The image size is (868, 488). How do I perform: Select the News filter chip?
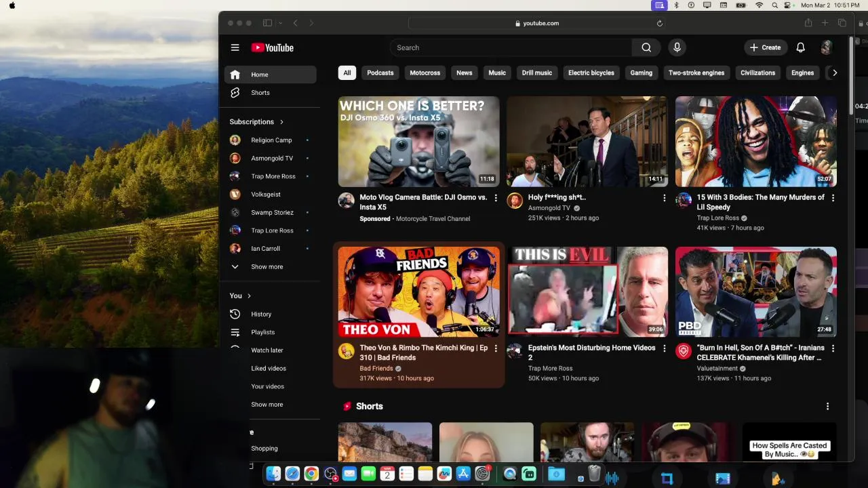(465, 73)
